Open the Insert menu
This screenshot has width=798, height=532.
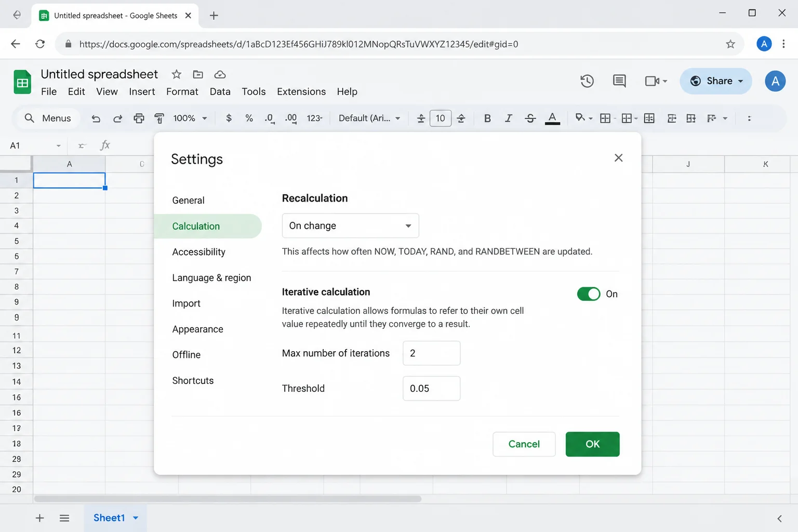pyautogui.click(x=142, y=91)
